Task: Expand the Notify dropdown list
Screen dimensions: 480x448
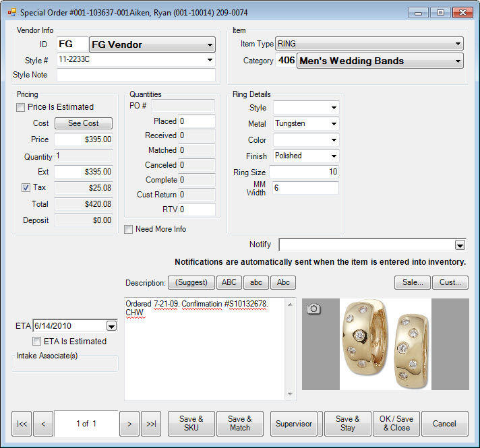Action: tap(460, 245)
